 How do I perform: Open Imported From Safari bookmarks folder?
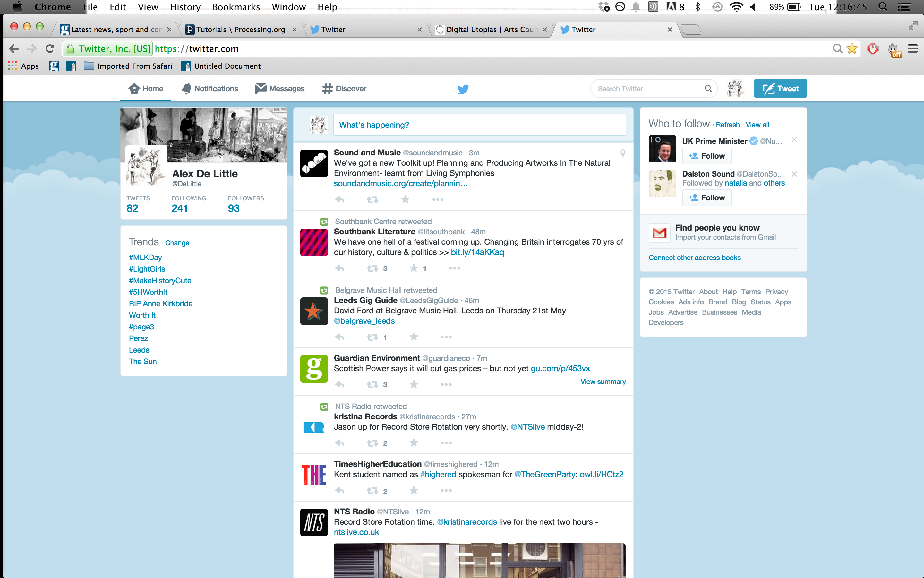tap(128, 66)
